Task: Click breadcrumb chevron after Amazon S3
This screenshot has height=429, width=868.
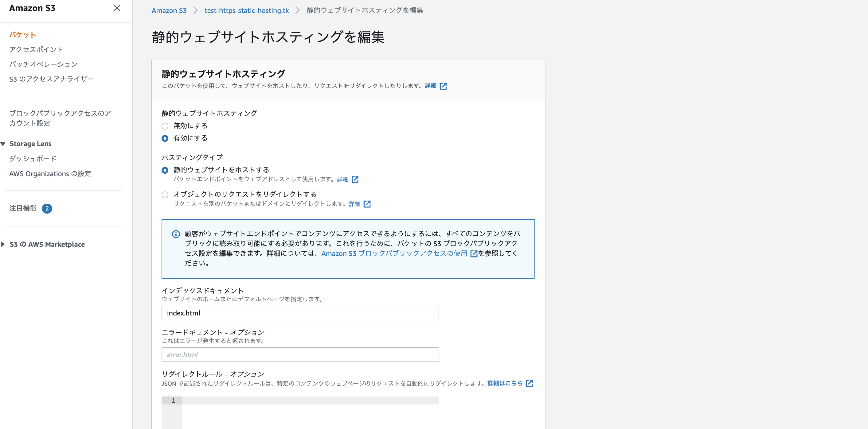Action: [195, 10]
